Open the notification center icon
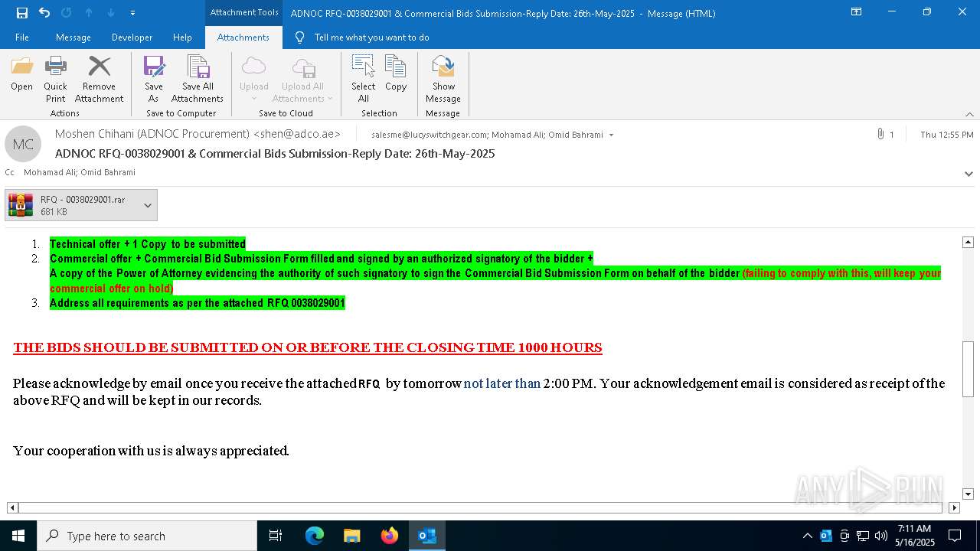Image resolution: width=980 pixels, height=551 pixels. [x=955, y=536]
